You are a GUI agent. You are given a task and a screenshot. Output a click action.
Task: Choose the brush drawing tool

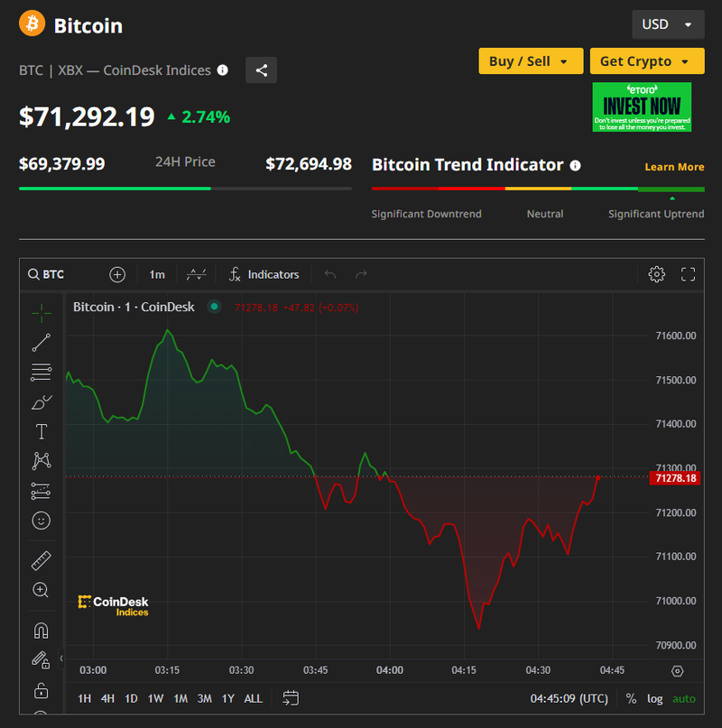pos(41,402)
